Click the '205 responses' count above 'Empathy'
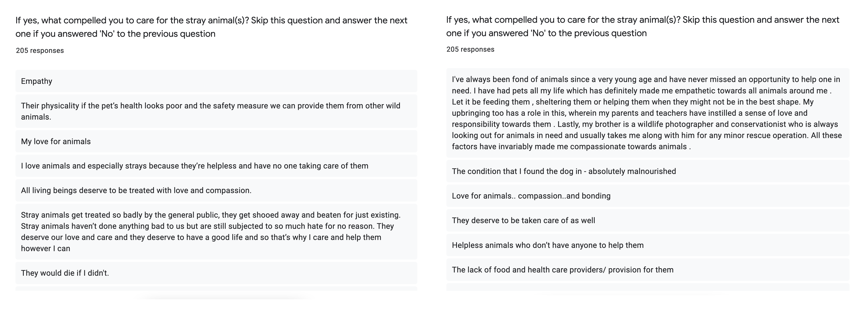The height and width of the screenshot is (309, 868). [x=40, y=51]
